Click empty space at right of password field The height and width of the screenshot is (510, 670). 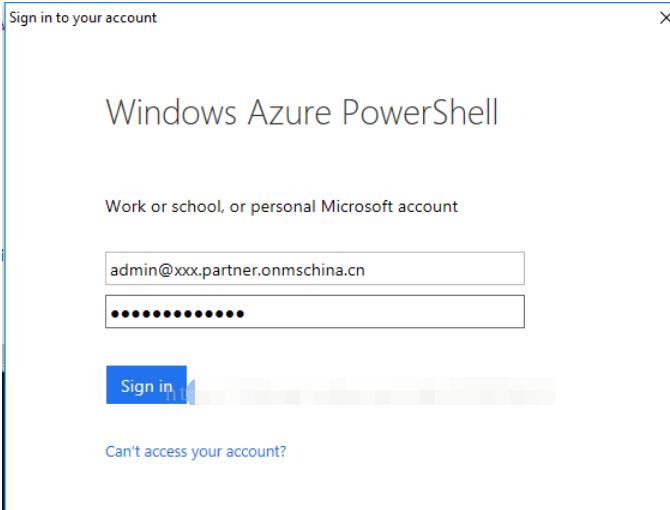point(385,312)
